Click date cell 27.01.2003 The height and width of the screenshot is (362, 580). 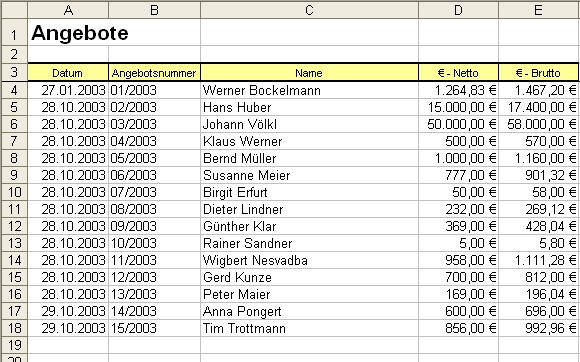tap(68, 90)
